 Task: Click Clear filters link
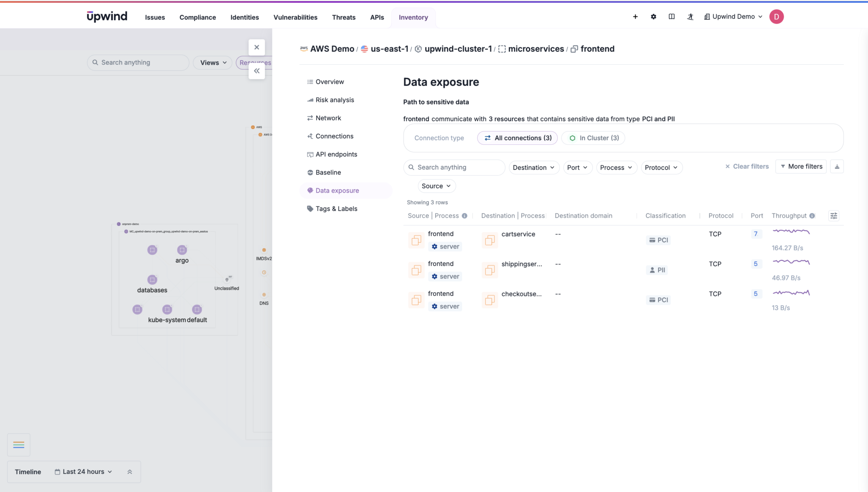pyautogui.click(x=747, y=166)
